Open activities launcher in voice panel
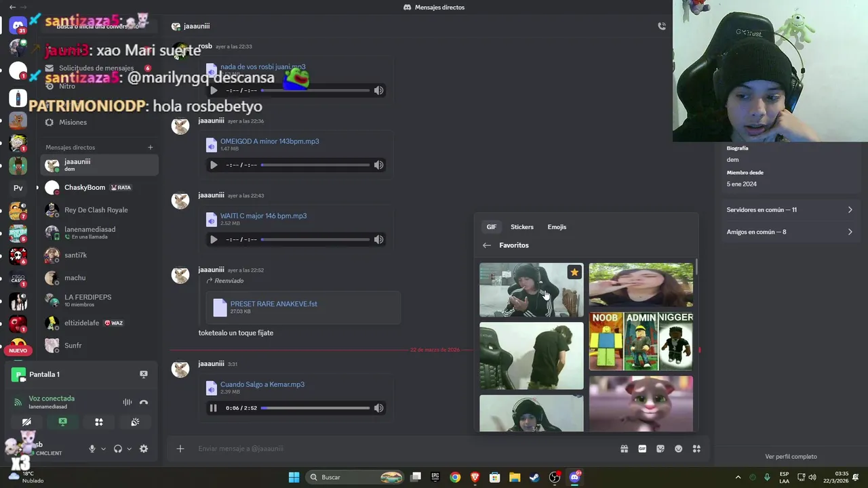This screenshot has width=868, height=488. click(x=99, y=422)
